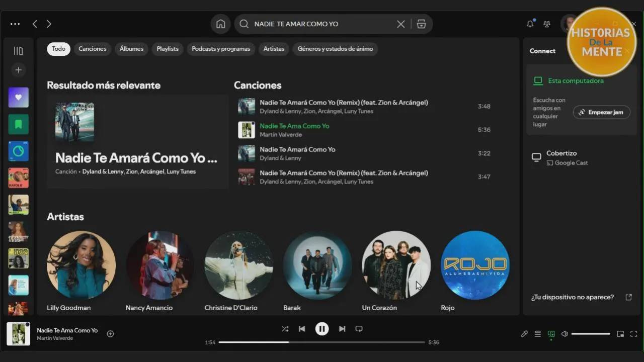Open the Browse icon beside search

(422, 24)
